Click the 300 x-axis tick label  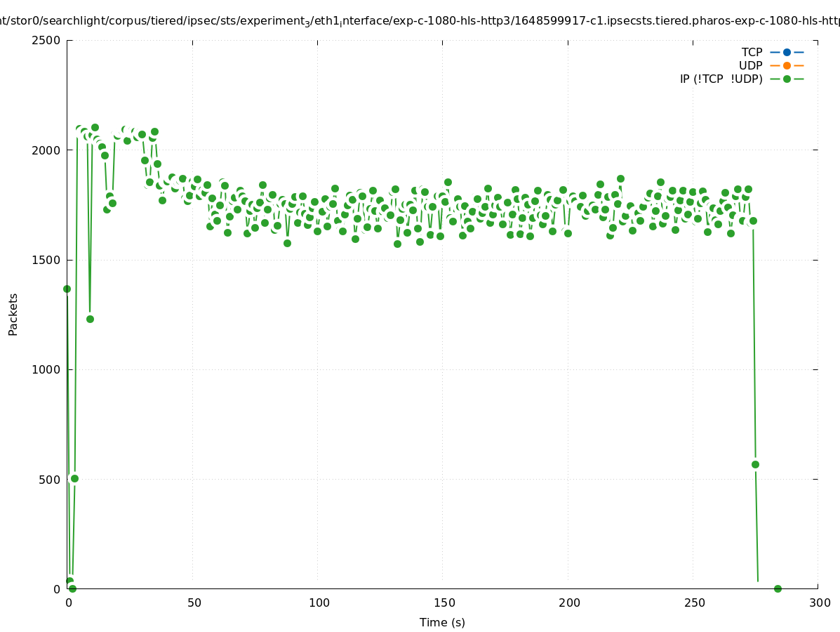coord(819,603)
